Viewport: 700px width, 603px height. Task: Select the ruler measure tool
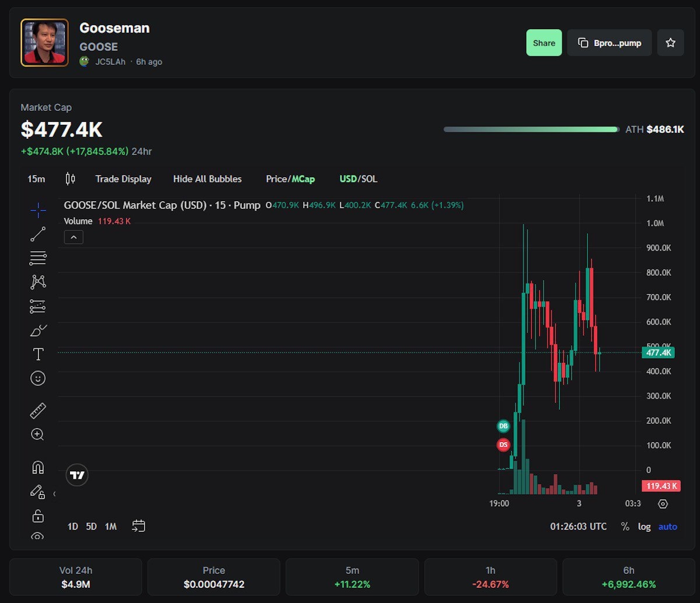point(38,411)
